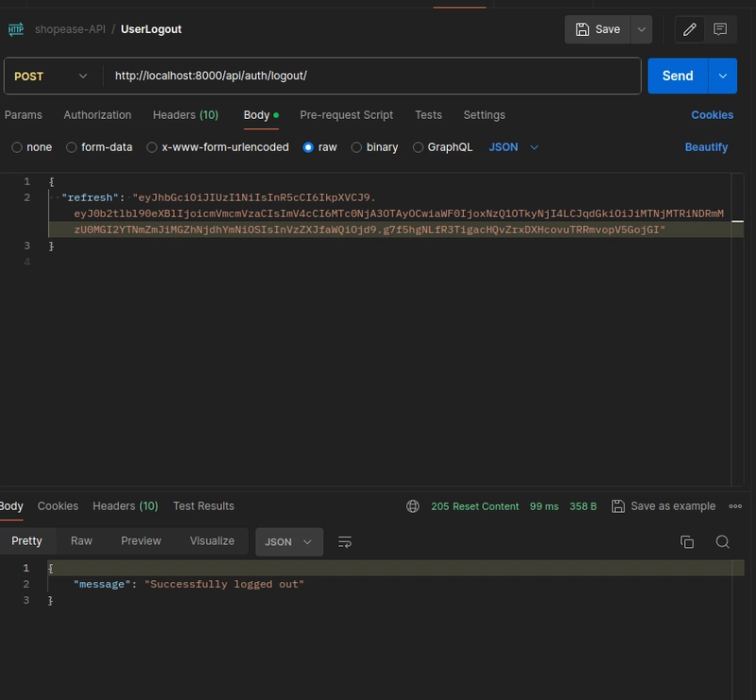Open the Test Results tab
Image resolution: width=756 pixels, height=700 pixels.
coord(203,506)
